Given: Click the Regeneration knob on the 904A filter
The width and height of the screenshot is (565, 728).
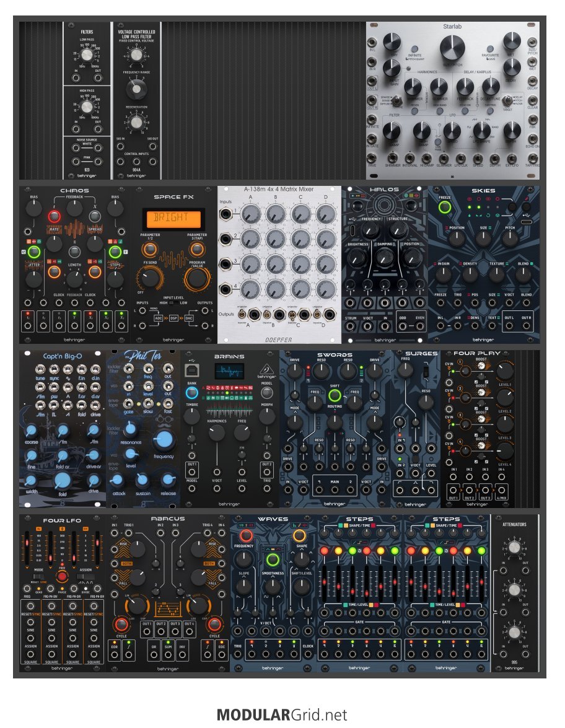Looking at the screenshot, I should pyautogui.click(x=136, y=122).
